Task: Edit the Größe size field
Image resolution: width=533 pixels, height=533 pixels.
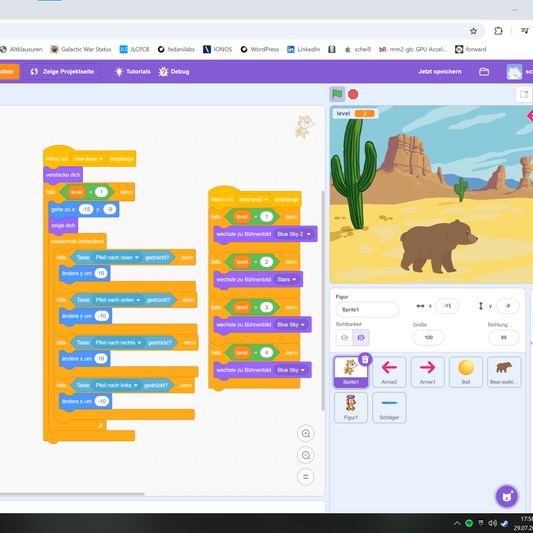Action: (x=428, y=338)
